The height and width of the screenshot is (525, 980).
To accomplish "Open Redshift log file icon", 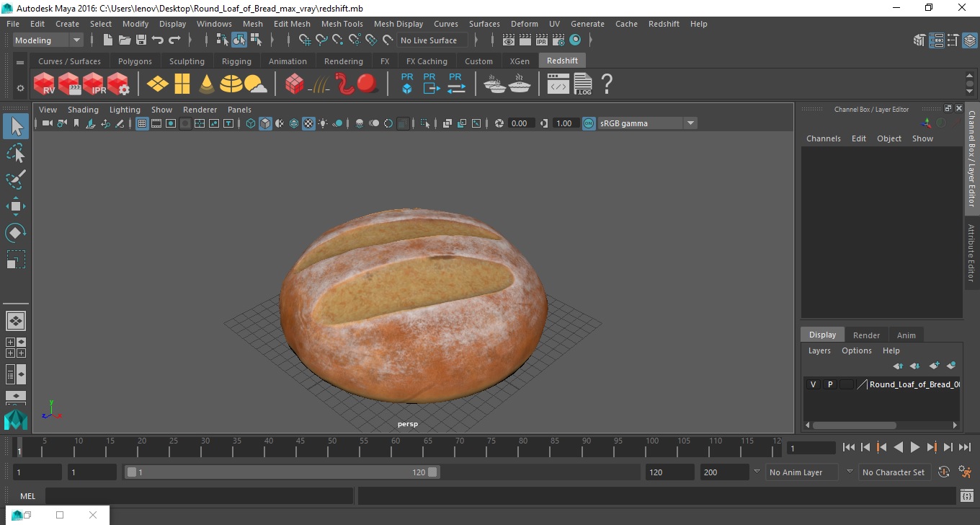I will 583,84.
